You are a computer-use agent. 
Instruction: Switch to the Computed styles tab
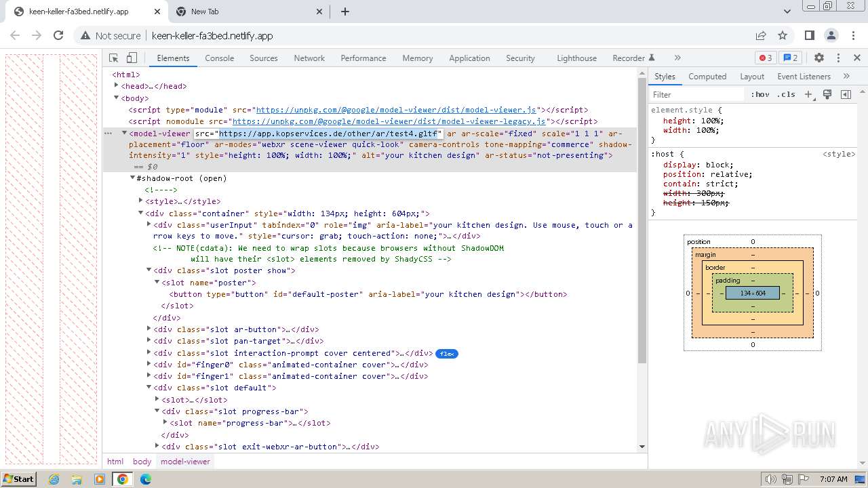point(707,77)
